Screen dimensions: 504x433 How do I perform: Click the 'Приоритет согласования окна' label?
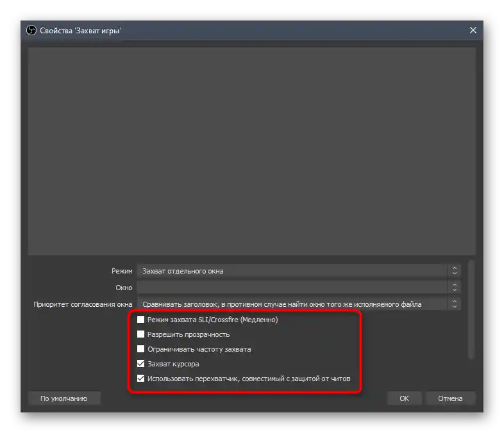tap(83, 304)
